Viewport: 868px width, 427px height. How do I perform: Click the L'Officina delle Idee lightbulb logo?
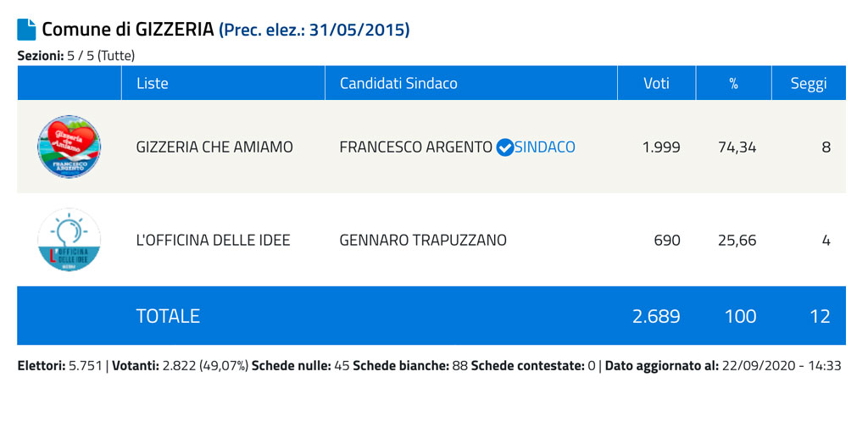(x=70, y=240)
